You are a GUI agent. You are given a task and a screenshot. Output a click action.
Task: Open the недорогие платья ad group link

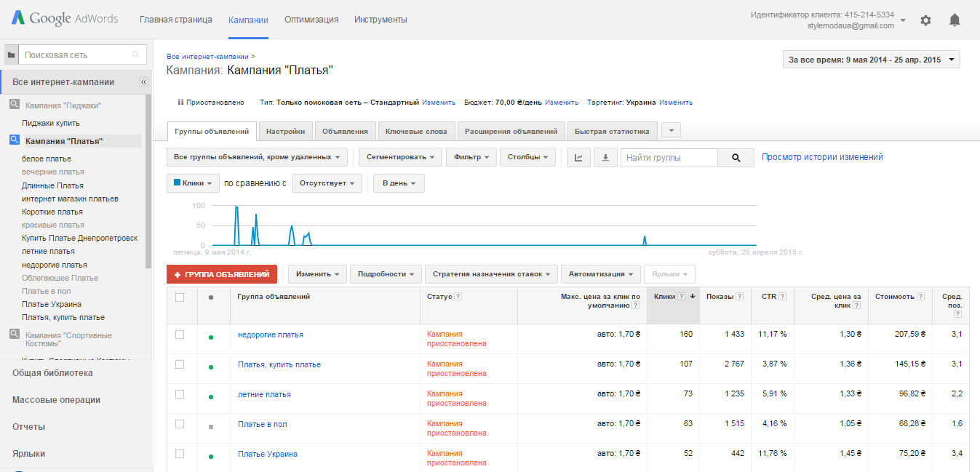pyautogui.click(x=271, y=335)
